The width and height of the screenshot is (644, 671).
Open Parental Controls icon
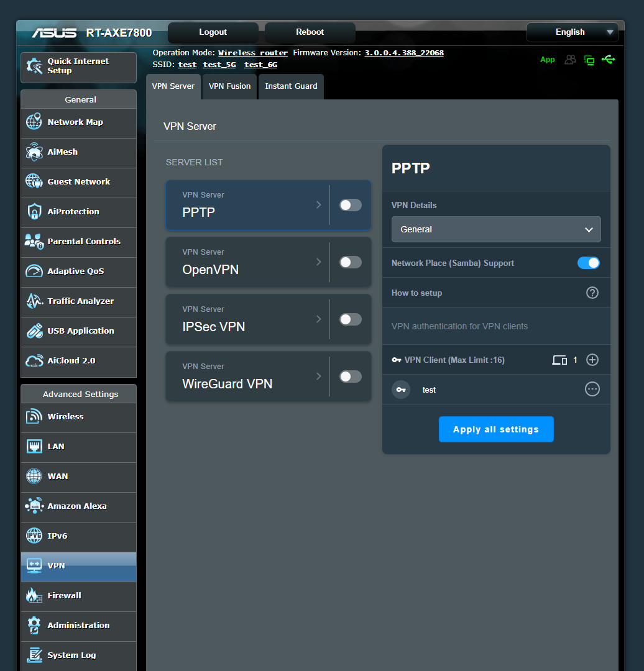click(x=34, y=241)
